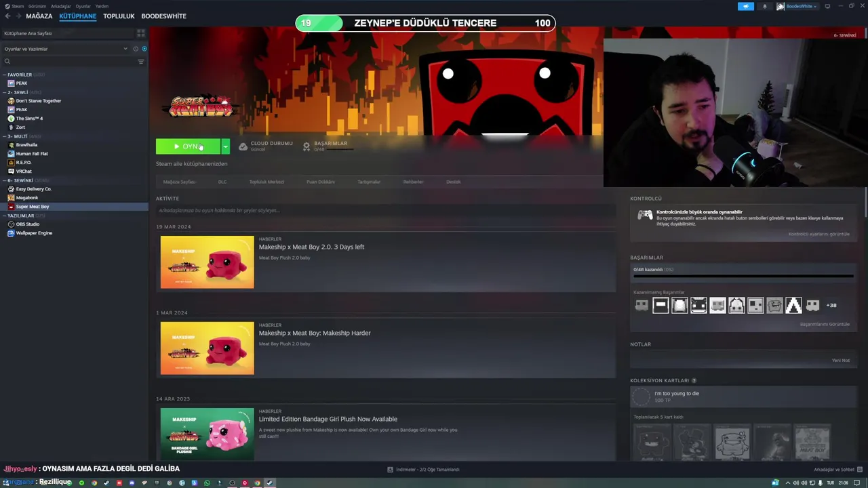868x488 pixels.
Task: Open Mağaza Sayfası link
Action: pos(179,182)
